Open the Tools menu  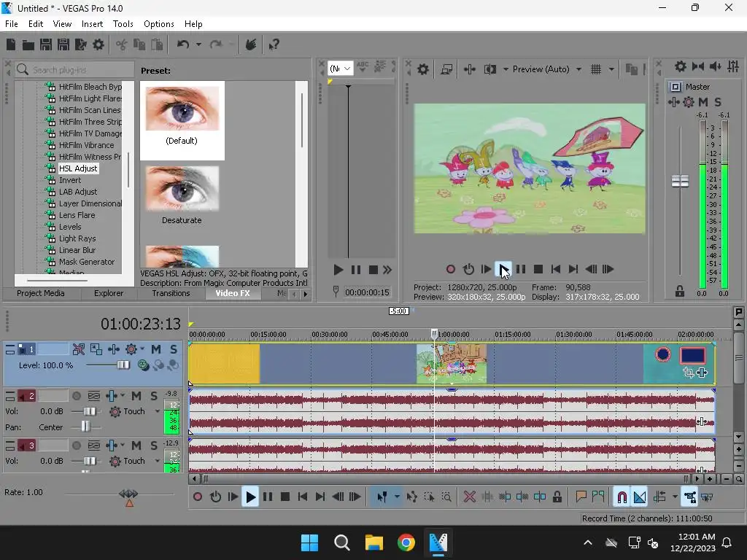tap(123, 24)
